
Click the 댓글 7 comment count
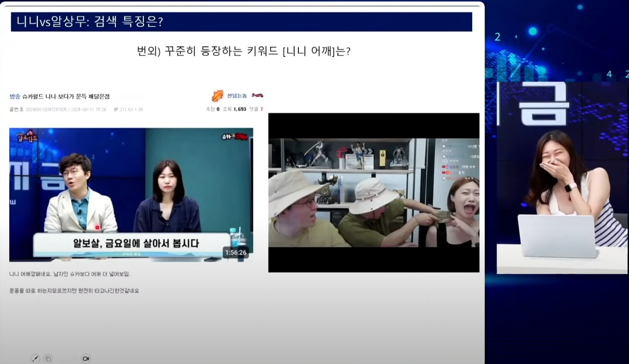256,109
